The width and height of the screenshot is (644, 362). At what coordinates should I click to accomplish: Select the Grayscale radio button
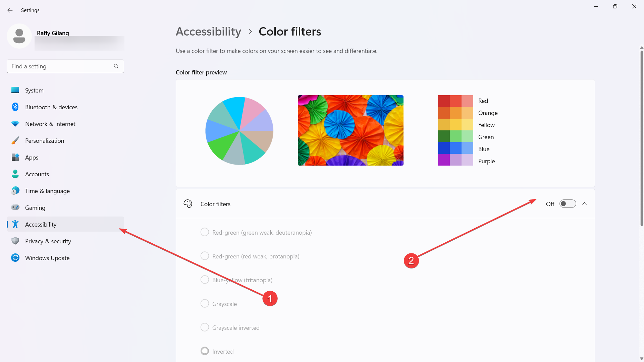(x=204, y=304)
